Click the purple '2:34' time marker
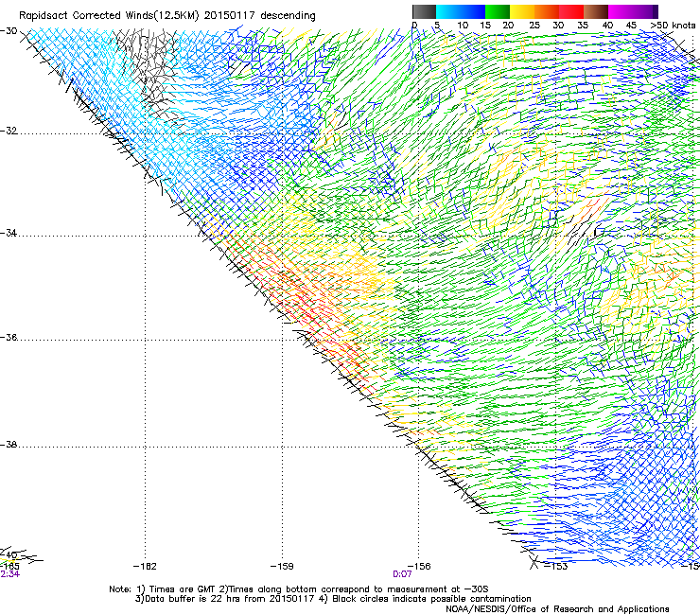Viewport: 700px width, 615px height. (x=9, y=574)
